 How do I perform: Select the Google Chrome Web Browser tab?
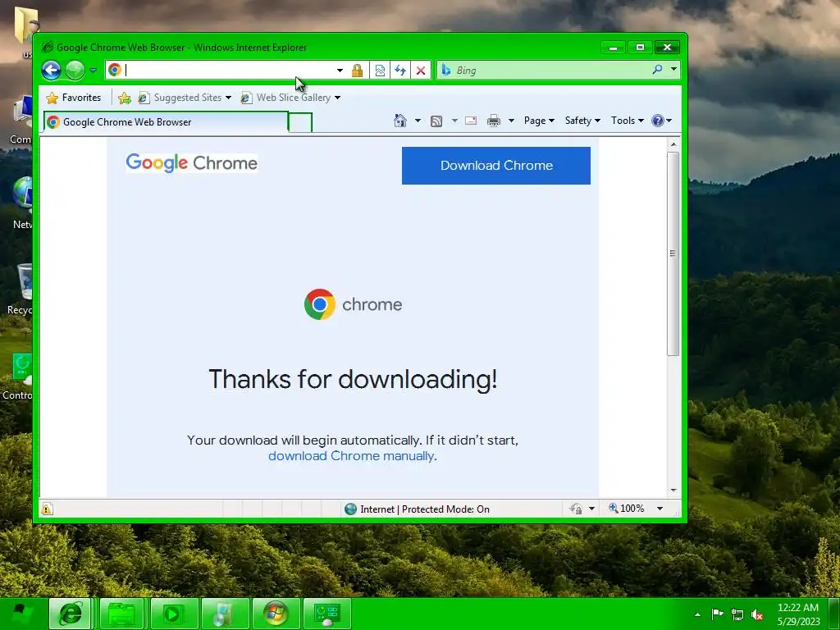click(x=166, y=122)
